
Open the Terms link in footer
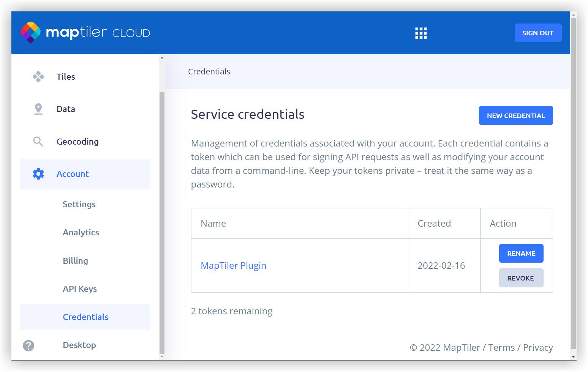501,348
